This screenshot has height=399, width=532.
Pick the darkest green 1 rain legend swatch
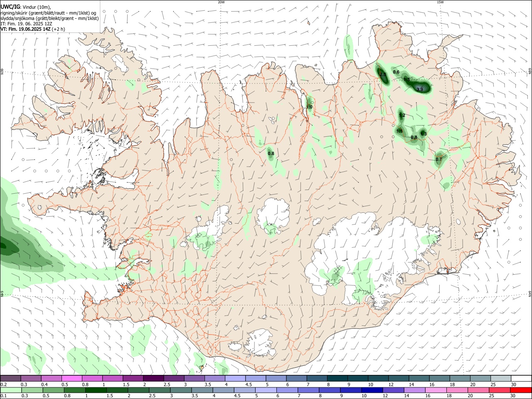[96, 390]
